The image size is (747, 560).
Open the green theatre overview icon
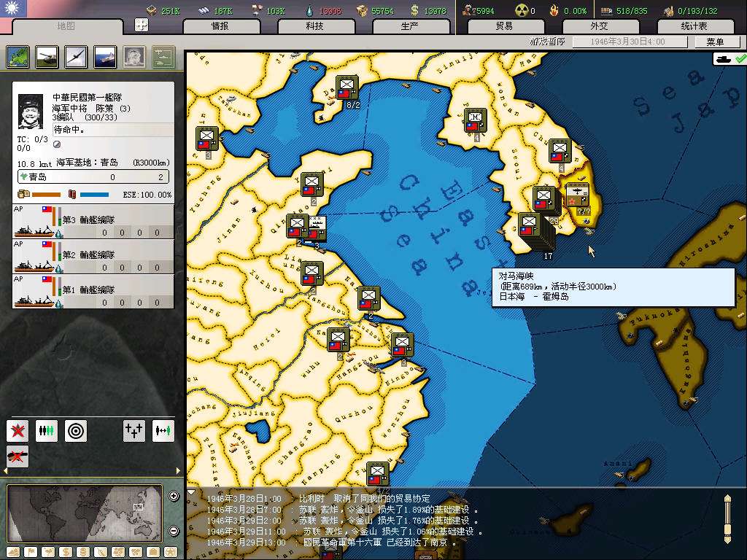(163, 57)
